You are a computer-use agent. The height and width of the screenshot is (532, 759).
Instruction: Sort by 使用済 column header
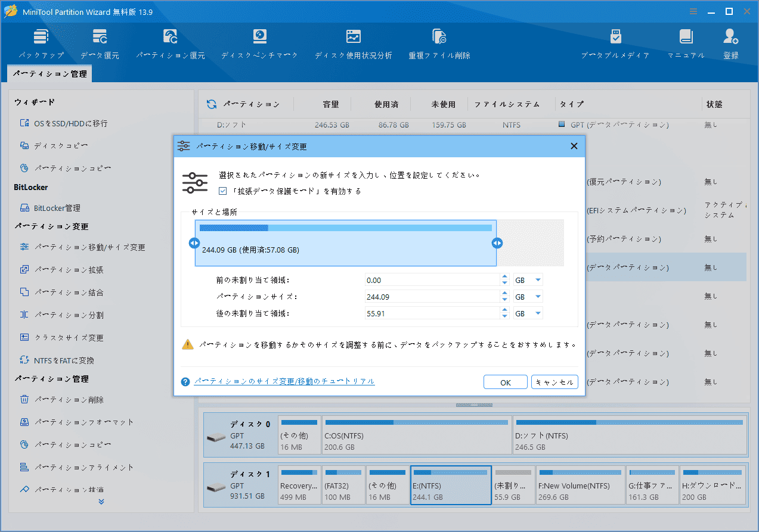(x=386, y=104)
